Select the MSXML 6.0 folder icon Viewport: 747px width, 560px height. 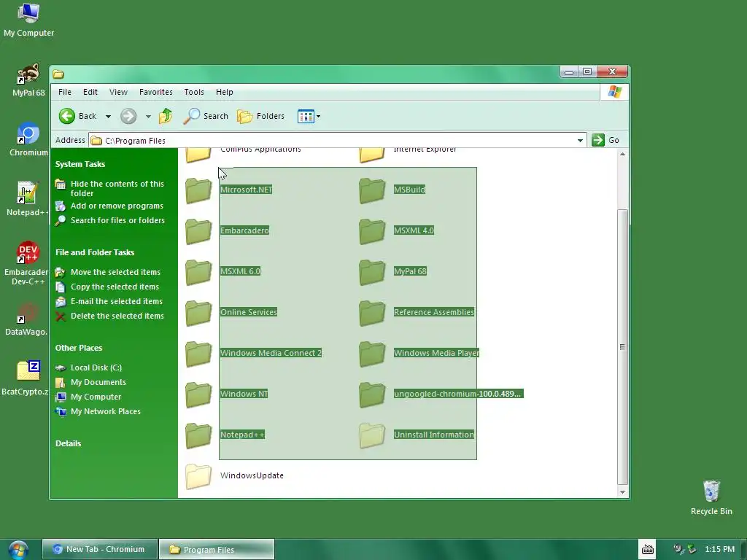(198, 272)
